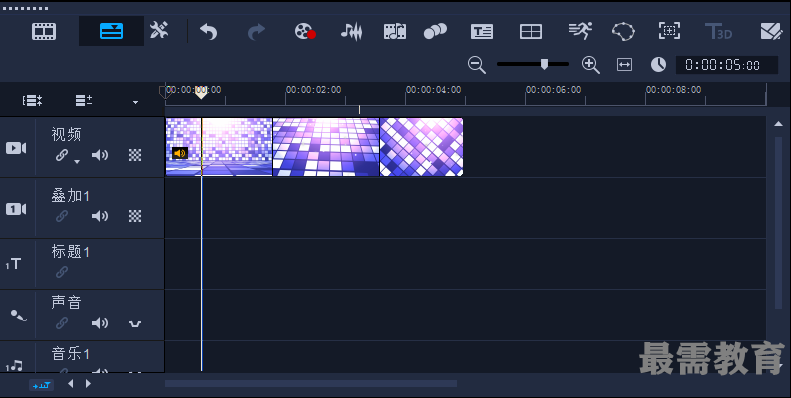Image resolution: width=791 pixels, height=398 pixels.
Task: Toggle ripple editing link on Overlay 1 track
Action: tap(62, 216)
